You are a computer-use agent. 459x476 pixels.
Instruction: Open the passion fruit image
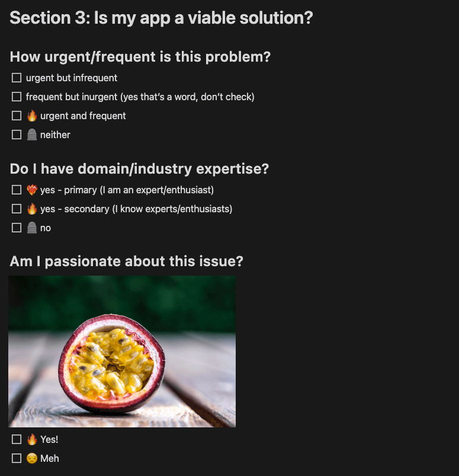[122, 352]
